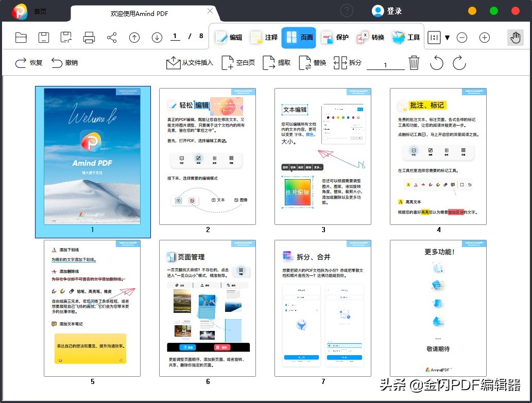Activate the hand pan tool

(x=516, y=37)
